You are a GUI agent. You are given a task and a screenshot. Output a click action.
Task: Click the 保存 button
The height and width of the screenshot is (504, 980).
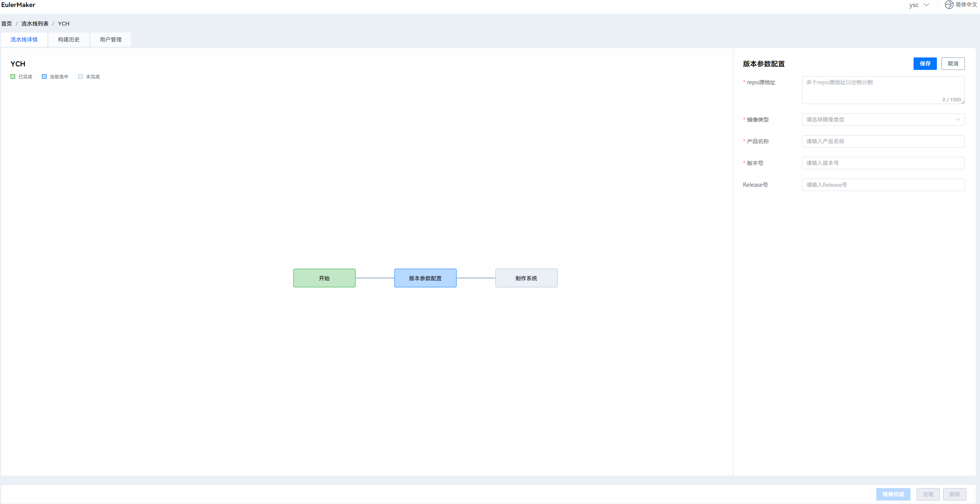click(924, 64)
